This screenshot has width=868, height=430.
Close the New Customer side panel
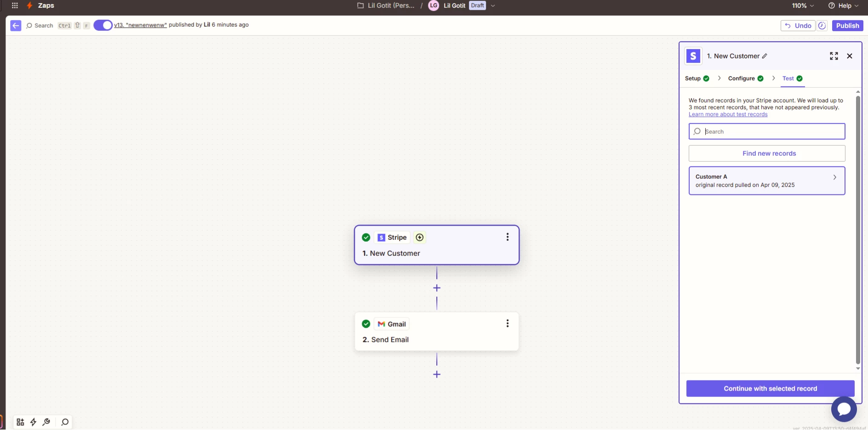tap(850, 56)
